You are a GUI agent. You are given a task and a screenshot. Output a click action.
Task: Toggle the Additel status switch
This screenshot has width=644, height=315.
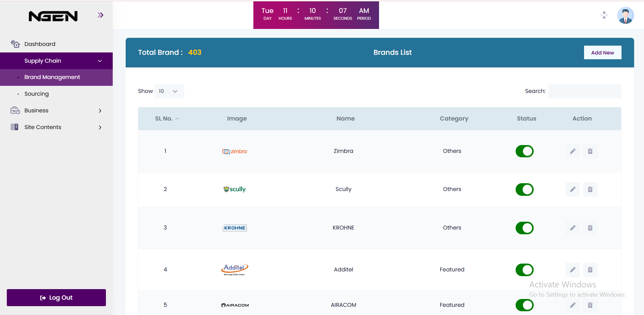524,270
